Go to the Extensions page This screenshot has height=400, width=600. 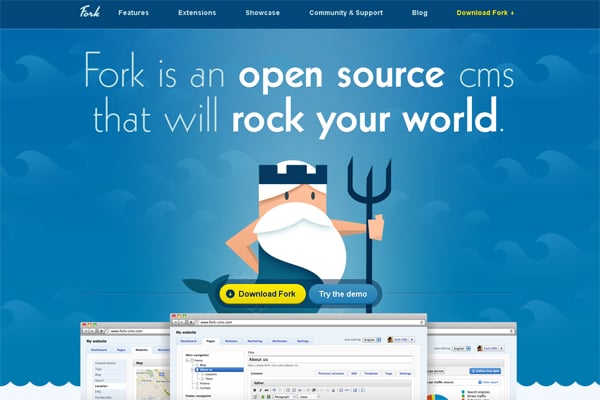pos(197,13)
